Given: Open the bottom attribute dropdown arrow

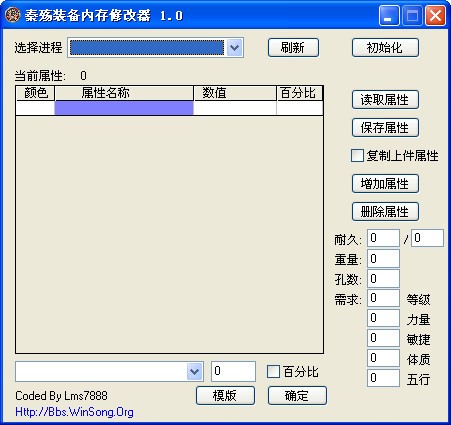Looking at the screenshot, I should coord(194,372).
